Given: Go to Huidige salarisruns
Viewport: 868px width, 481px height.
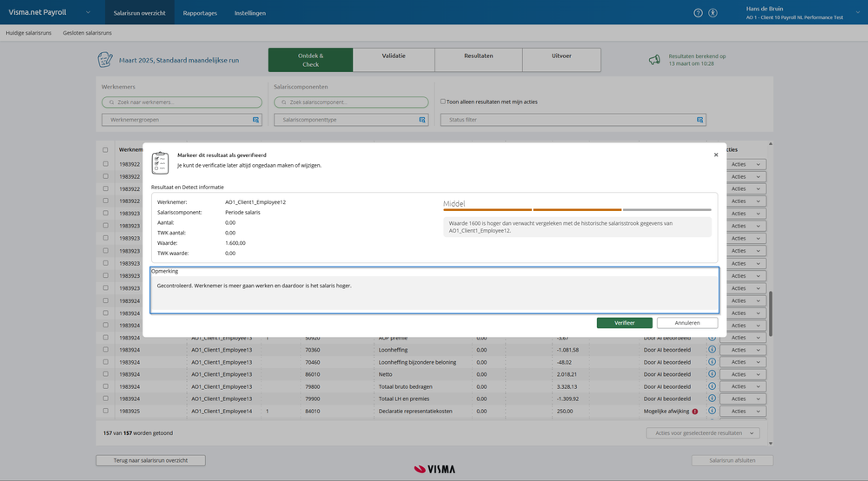Looking at the screenshot, I should 29,33.
